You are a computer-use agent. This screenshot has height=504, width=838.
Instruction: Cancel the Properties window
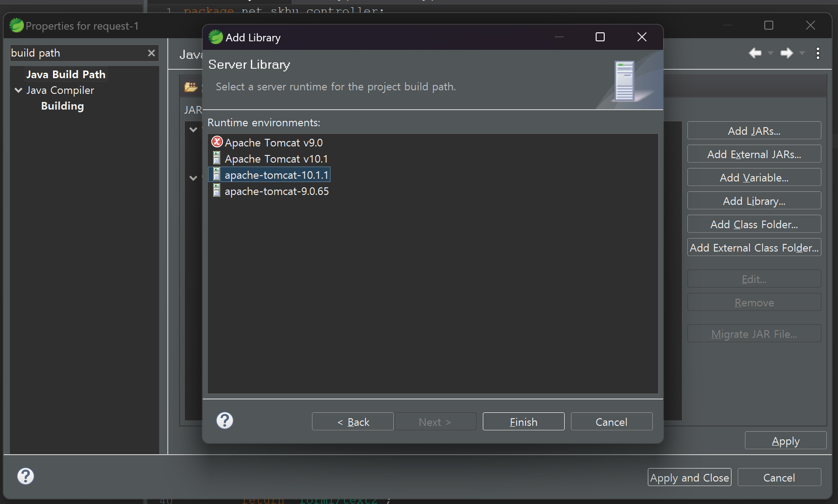780,477
